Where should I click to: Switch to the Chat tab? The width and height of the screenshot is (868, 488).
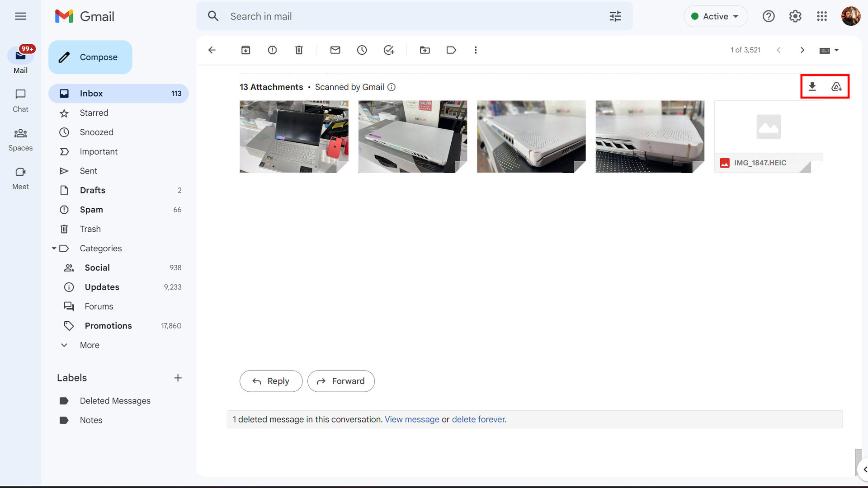[20, 100]
